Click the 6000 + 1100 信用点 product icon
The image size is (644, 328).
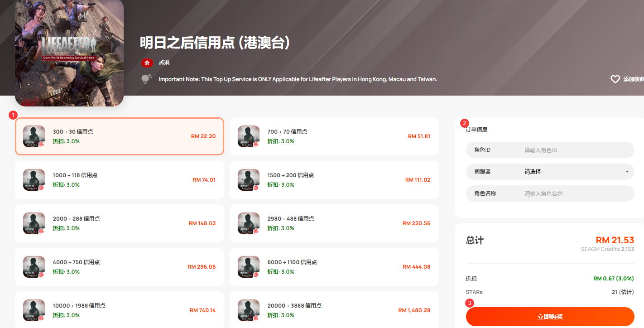click(x=249, y=267)
